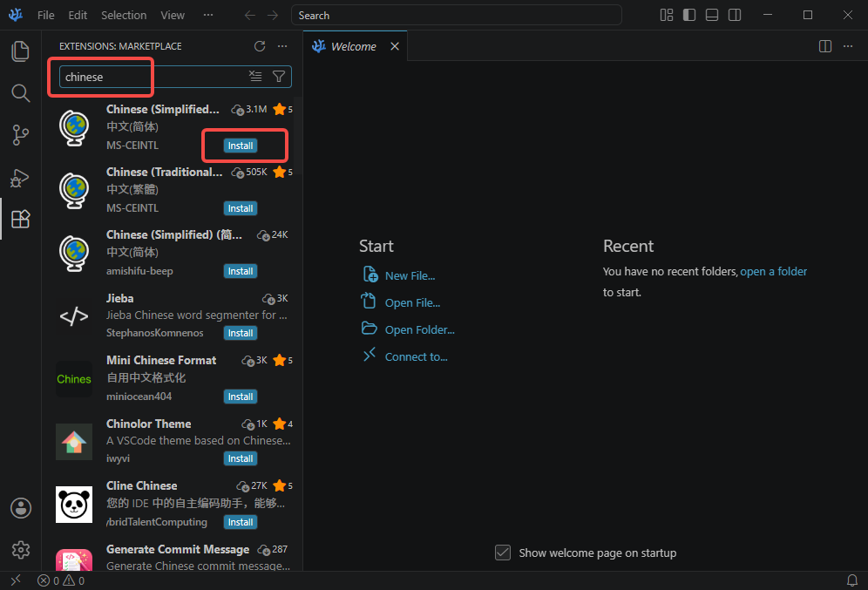This screenshot has height=590, width=868.
Task: Click Open Folder link
Action: pyautogui.click(x=419, y=330)
